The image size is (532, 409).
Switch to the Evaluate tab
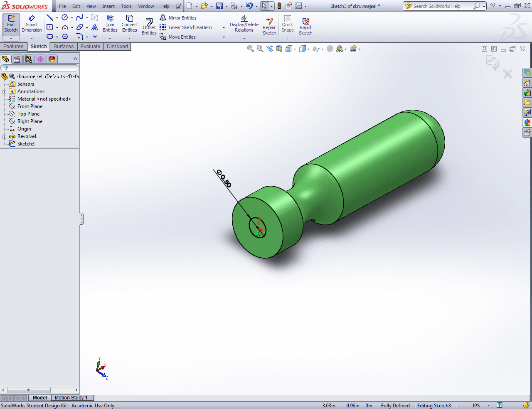[90, 47]
